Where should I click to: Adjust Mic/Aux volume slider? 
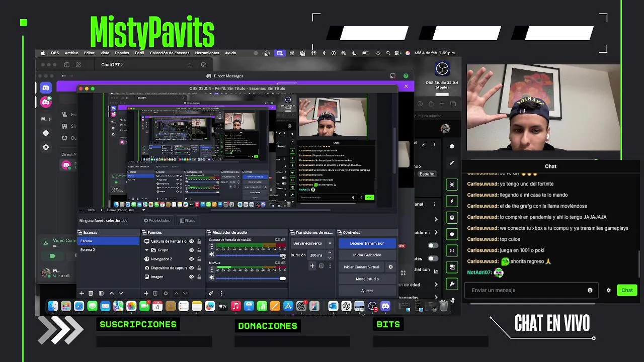(x=250, y=278)
